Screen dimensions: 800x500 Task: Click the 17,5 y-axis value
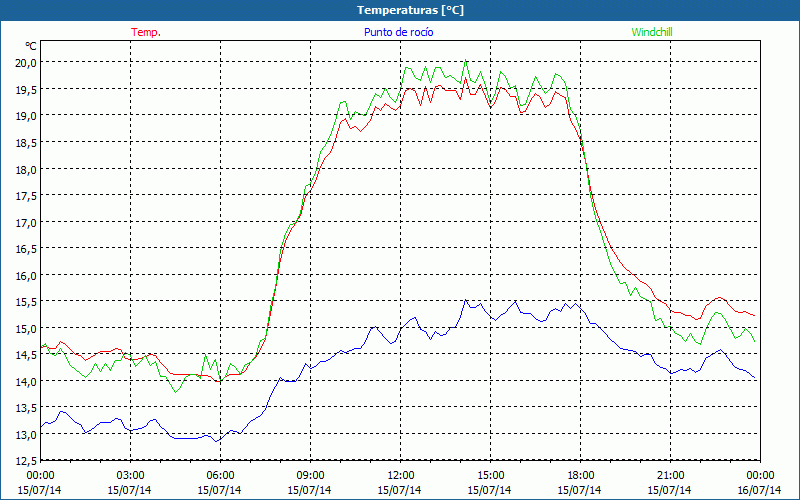pos(26,196)
